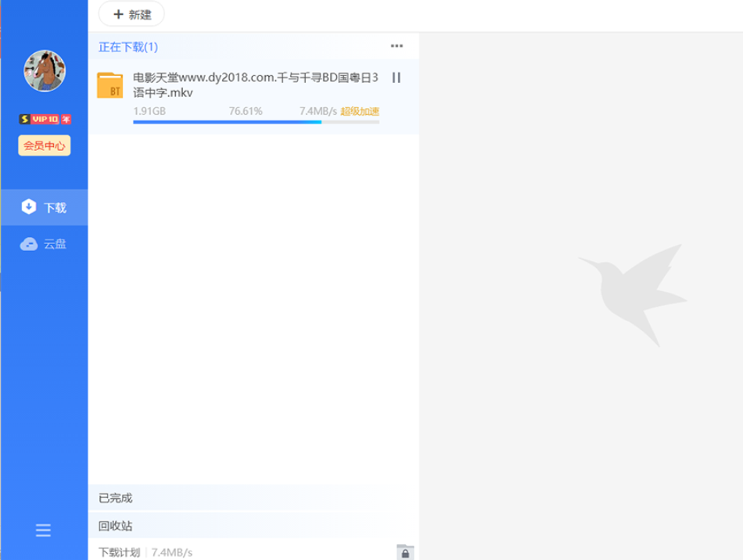Click the lock icon next to download plan

[x=406, y=552]
